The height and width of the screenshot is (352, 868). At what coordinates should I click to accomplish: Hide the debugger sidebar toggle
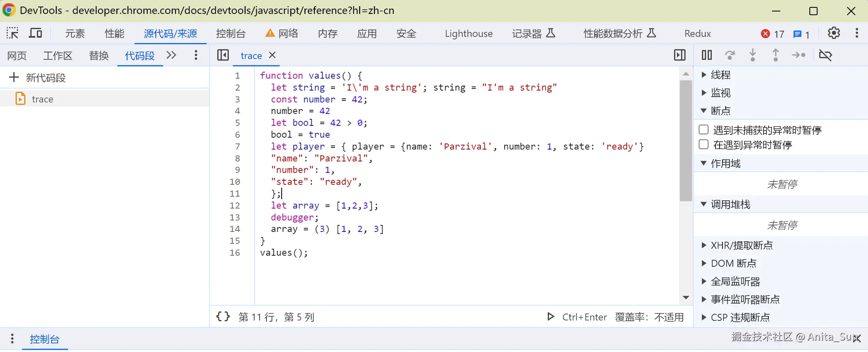click(680, 55)
